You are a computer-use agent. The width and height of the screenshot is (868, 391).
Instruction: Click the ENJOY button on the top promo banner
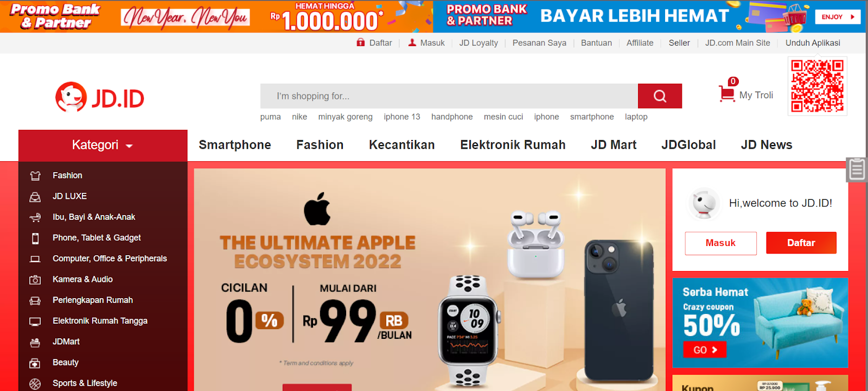point(838,17)
